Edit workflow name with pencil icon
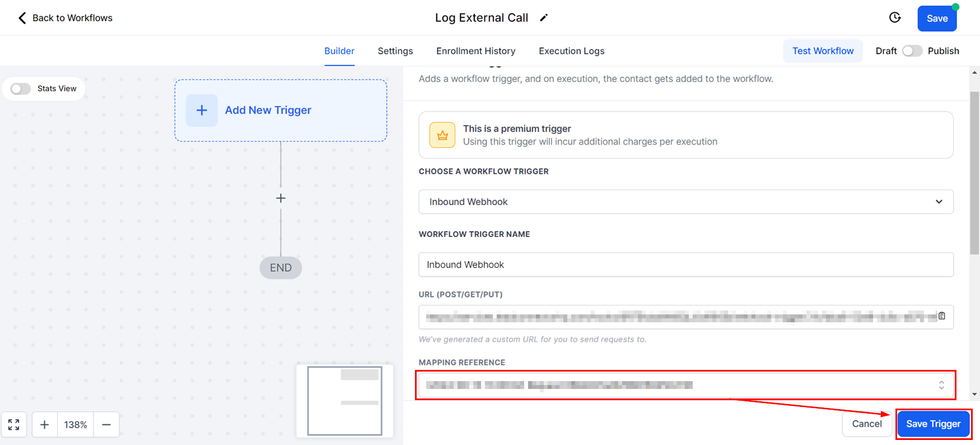Image resolution: width=980 pixels, height=445 pixels. click(x=543, y=18)
